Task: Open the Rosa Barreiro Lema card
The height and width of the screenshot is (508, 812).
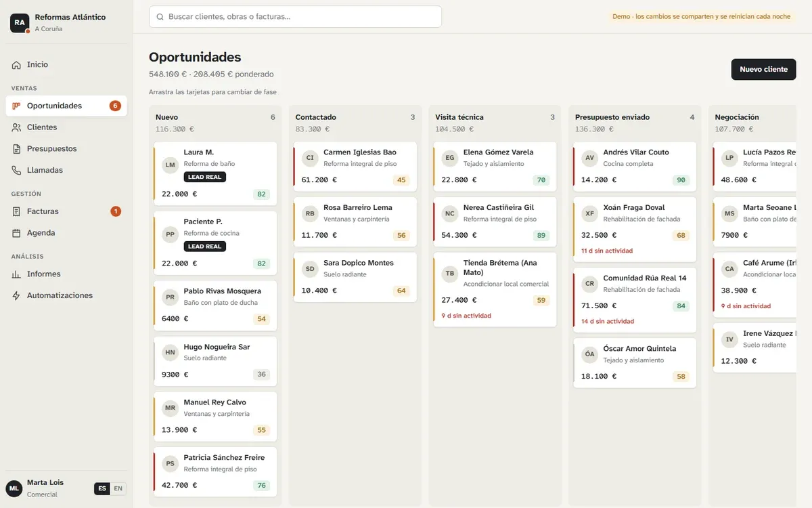Action: point(355,221)
